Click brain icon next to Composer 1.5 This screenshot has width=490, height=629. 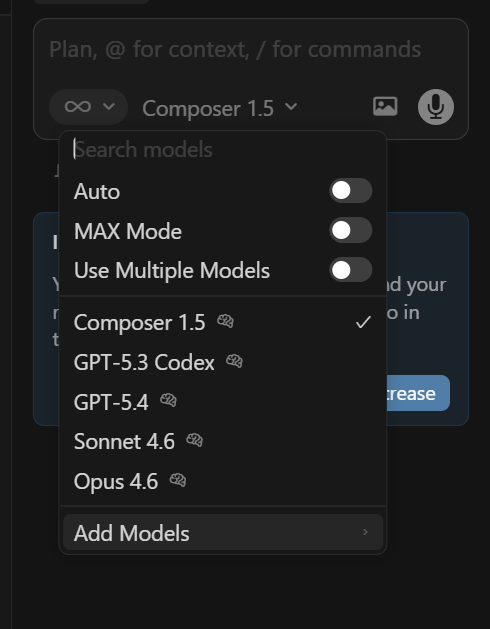226,321
